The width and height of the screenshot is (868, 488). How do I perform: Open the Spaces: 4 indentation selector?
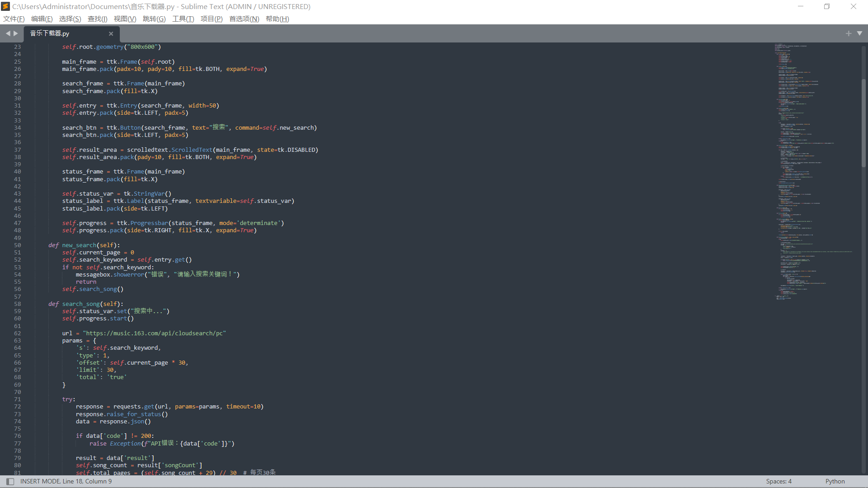coord(778,481)
